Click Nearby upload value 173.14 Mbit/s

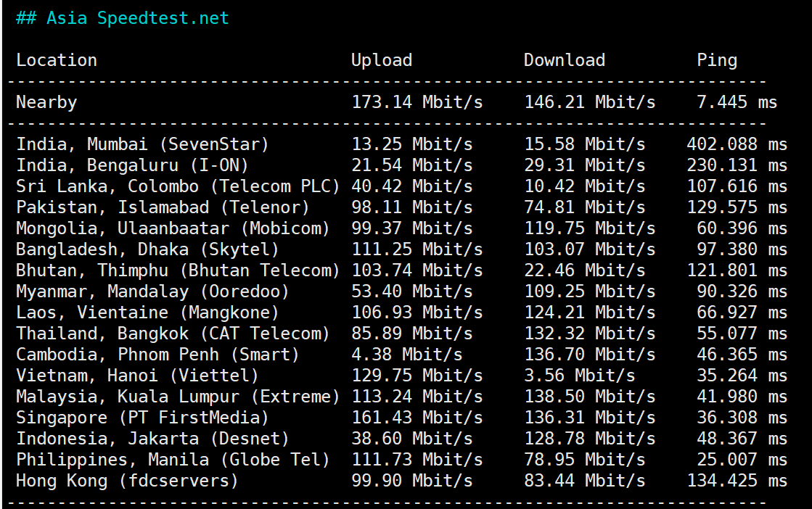(x=417, y=102)
